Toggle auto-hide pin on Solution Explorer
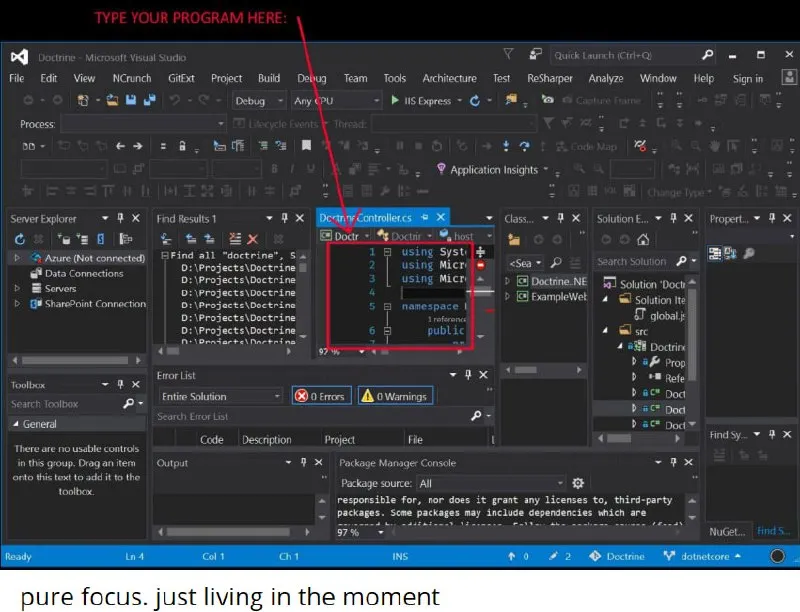The width and height of the screenshot is (800, 612). coord(673,218)
